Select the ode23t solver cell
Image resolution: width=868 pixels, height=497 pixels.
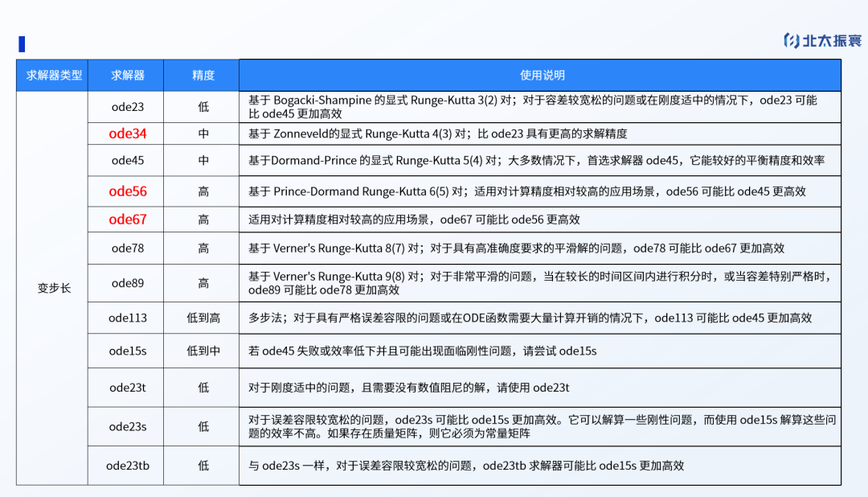tap(128, 388)
